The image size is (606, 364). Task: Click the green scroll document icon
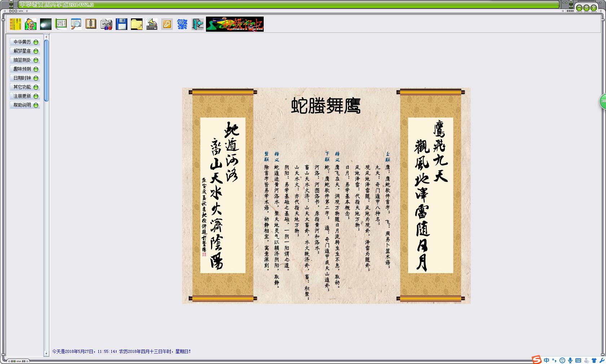coord(61,24)
